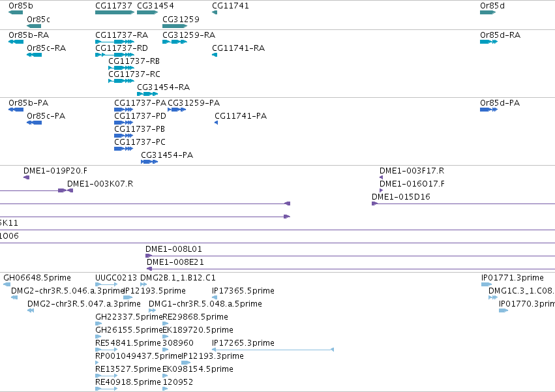Click the EK189720.5prime EST

(x=165, y=337)
